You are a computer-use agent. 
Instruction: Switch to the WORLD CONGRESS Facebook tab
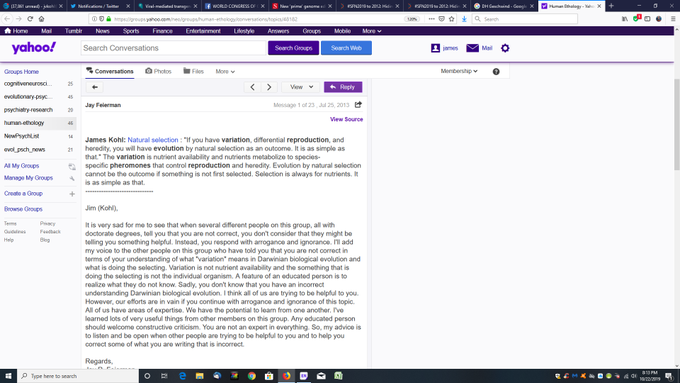234,6
